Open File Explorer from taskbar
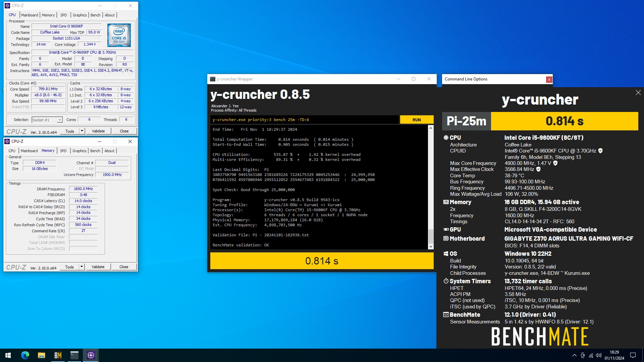This screenshot has width=644, height=362. point(41,355)
